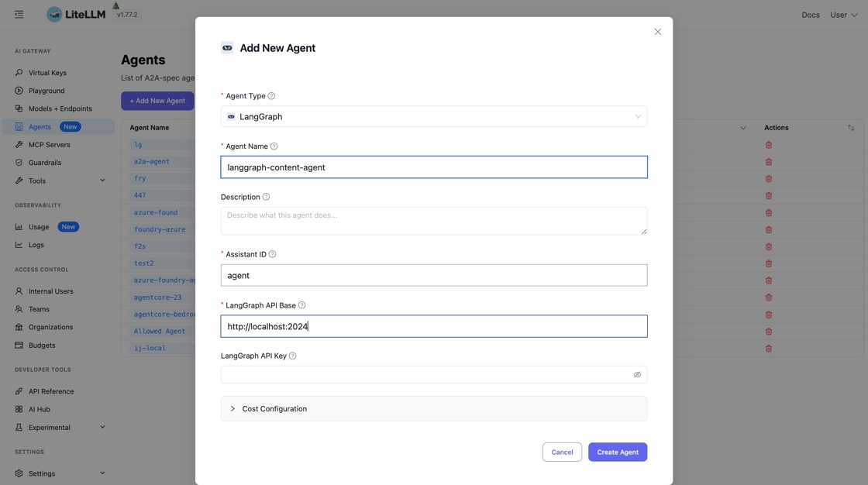Delete the lg agent with trash icon
The width and height of the screenshot is (868, 485).
[x=768, y=145]
